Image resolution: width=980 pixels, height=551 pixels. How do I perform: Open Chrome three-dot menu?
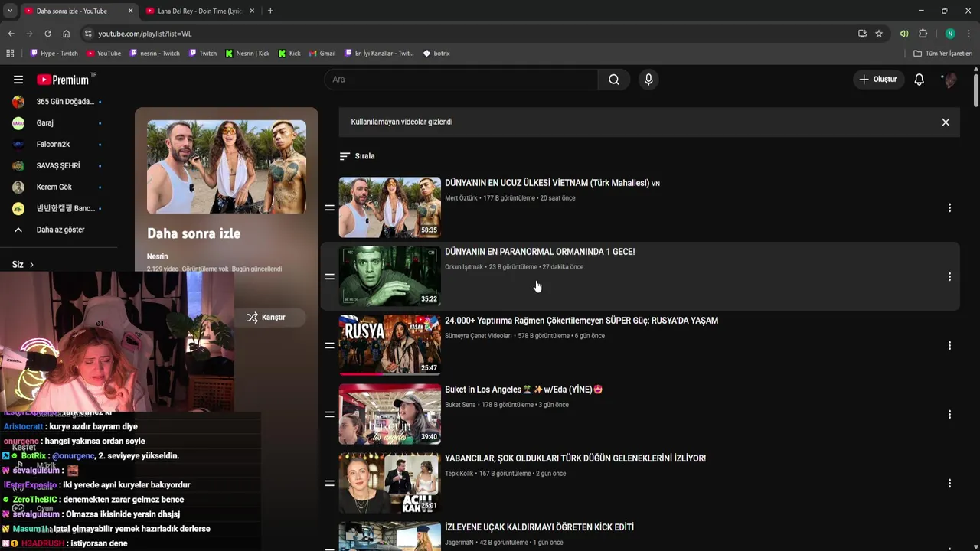pyautogui.click(x=969, y=34)
